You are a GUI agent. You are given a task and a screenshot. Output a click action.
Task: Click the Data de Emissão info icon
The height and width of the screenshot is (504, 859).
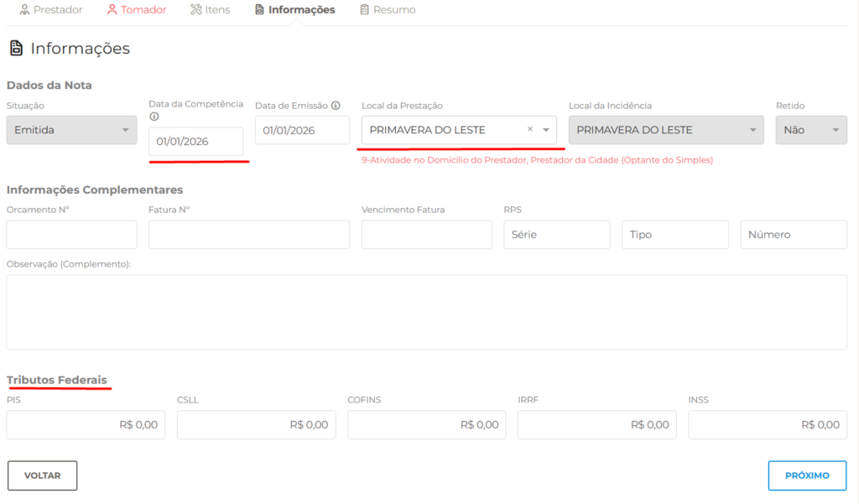tap(336, 106)
